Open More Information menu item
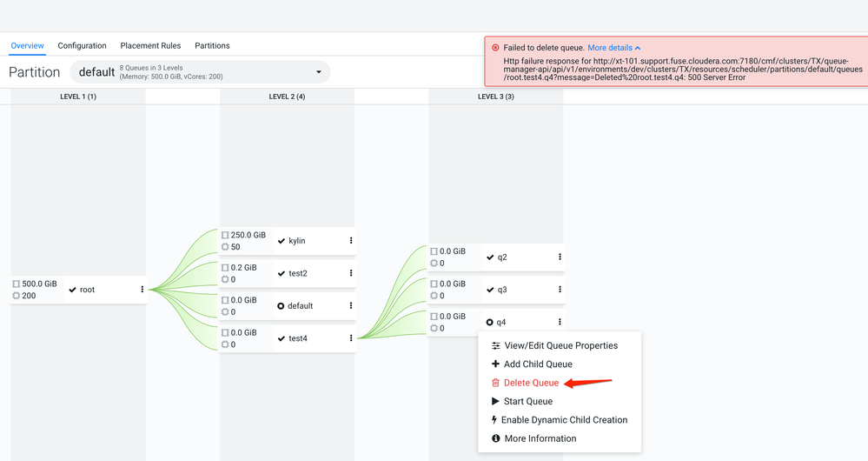Image resolution: width=868 pixels, height=461 pixels. click(540, 438)
